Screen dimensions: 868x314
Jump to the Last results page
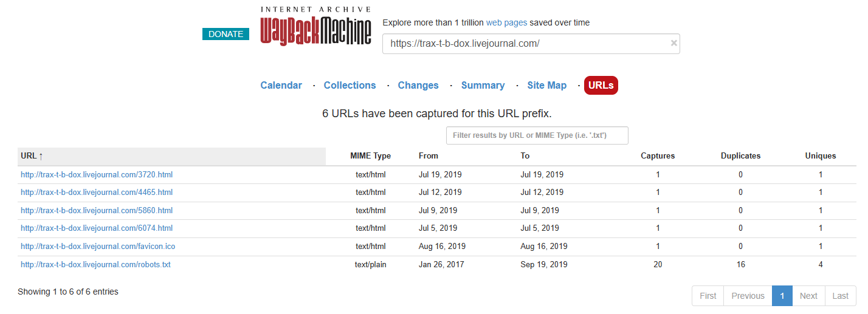pyautogui.click(x=841, y=296)
